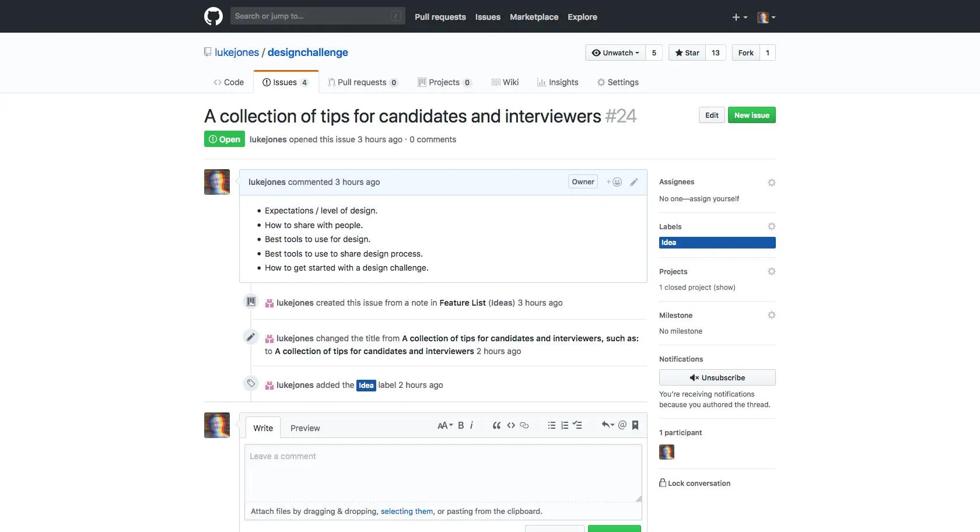
Task: Open the Unwatch dropdown
Action: point(615,52)
